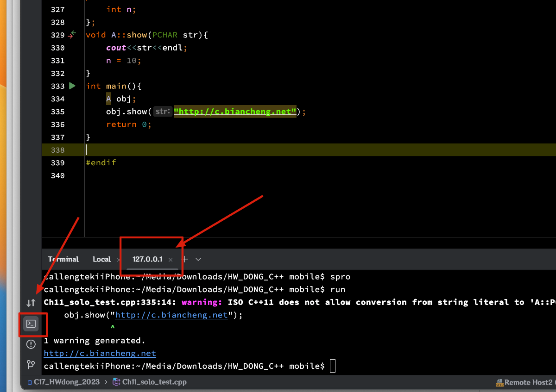Run main using the green gutter arrow
The image size is (556, 392).
(72, 86)
